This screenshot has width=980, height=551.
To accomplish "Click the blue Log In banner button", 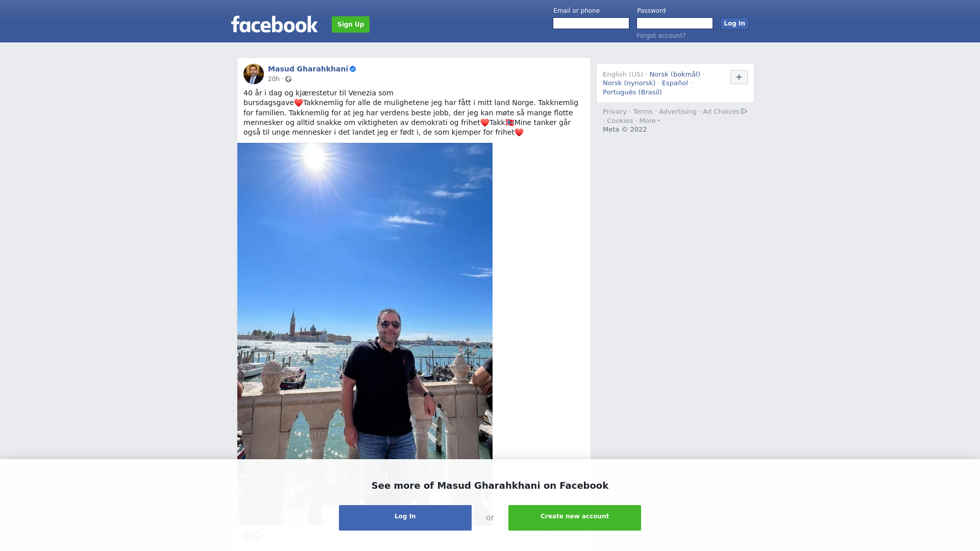I will click(405, 518).
